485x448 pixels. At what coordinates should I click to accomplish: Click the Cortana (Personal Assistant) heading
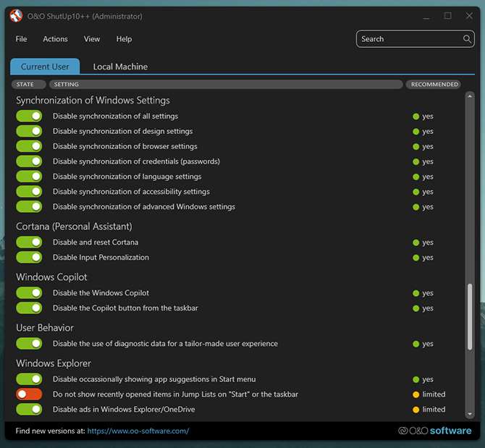click(74, 227)
